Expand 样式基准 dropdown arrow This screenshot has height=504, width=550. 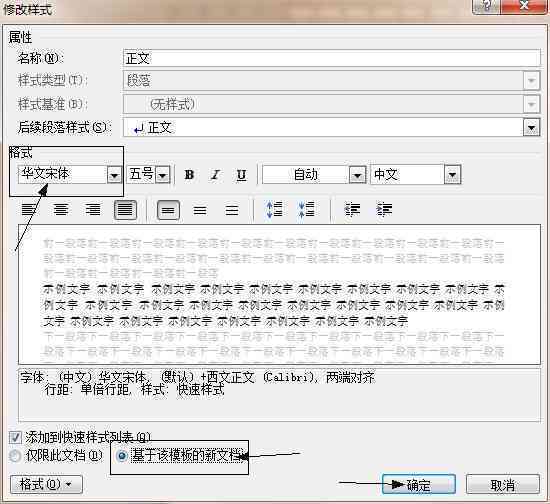point(531,104)
